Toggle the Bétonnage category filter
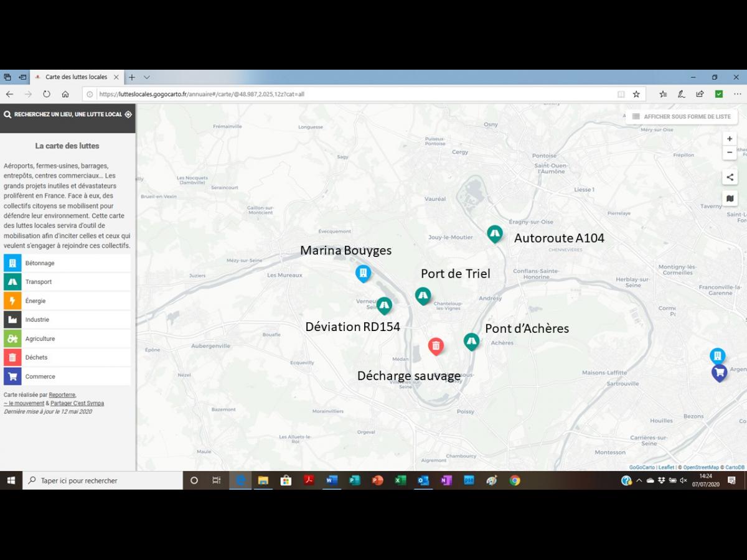 point(67,263)
